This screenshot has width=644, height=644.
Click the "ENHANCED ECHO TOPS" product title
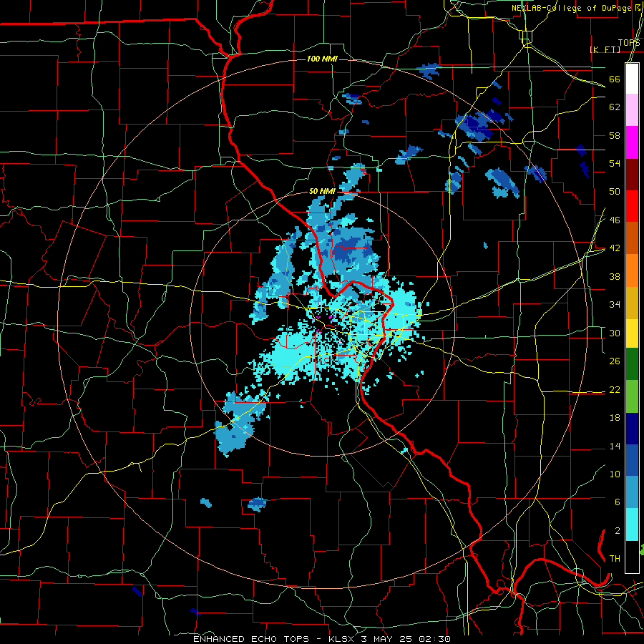(x=251, y=639)
